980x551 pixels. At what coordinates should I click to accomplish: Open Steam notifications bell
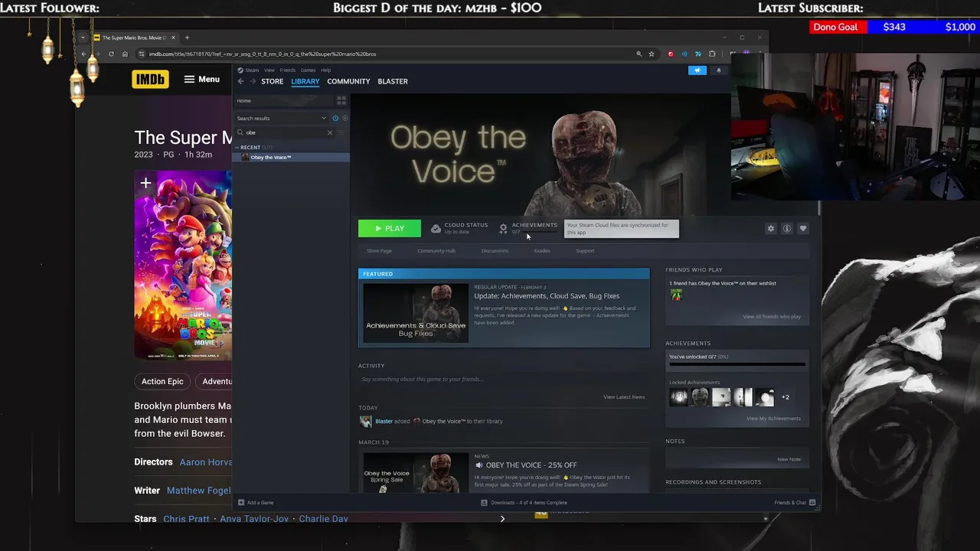pyautogui.click(x=718, y=70)
